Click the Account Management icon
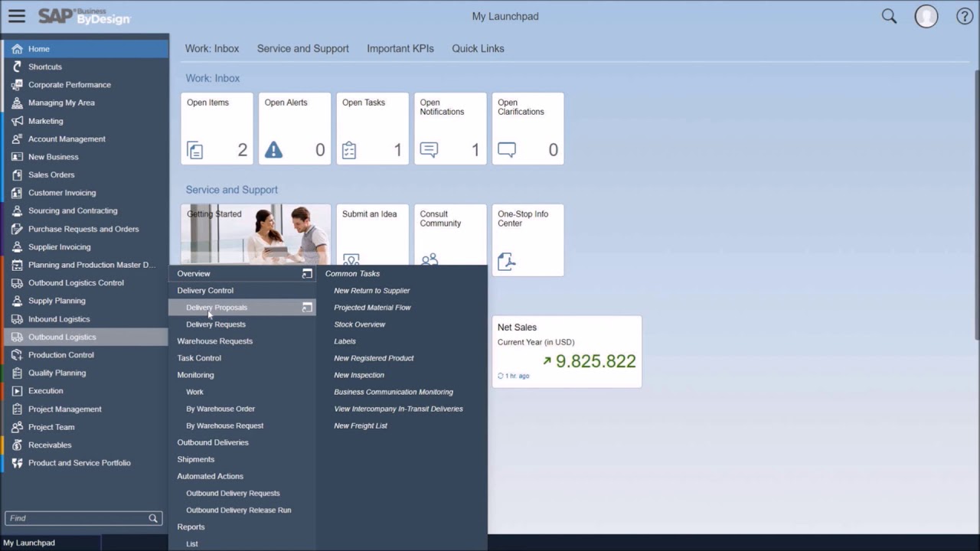This screenshot has width=980, height=551. (17, 139)
